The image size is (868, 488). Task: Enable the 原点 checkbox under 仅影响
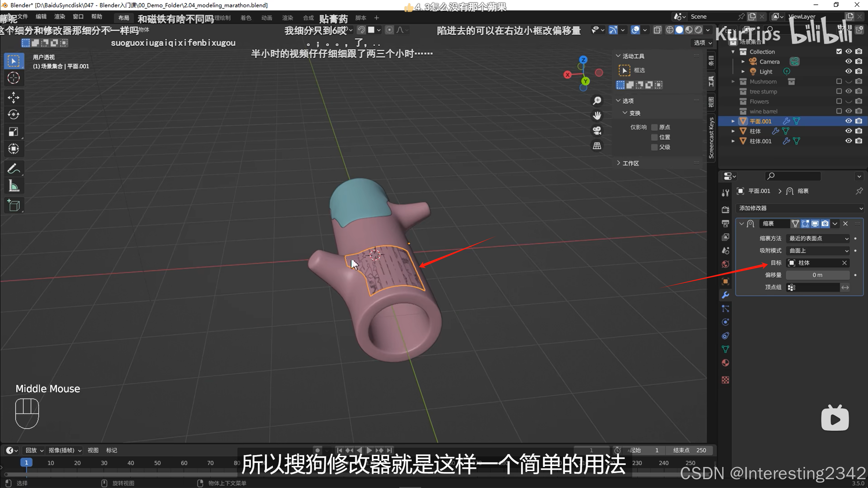coord(654,127)
